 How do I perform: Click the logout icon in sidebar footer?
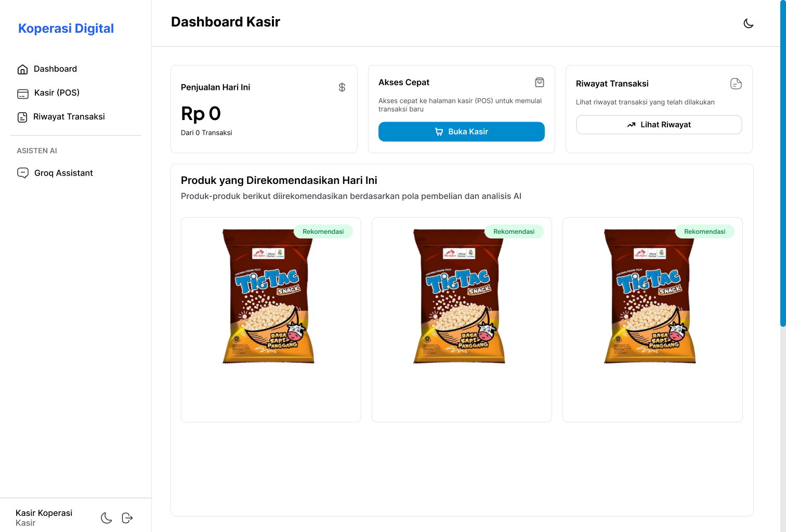(x=127, y=518)
